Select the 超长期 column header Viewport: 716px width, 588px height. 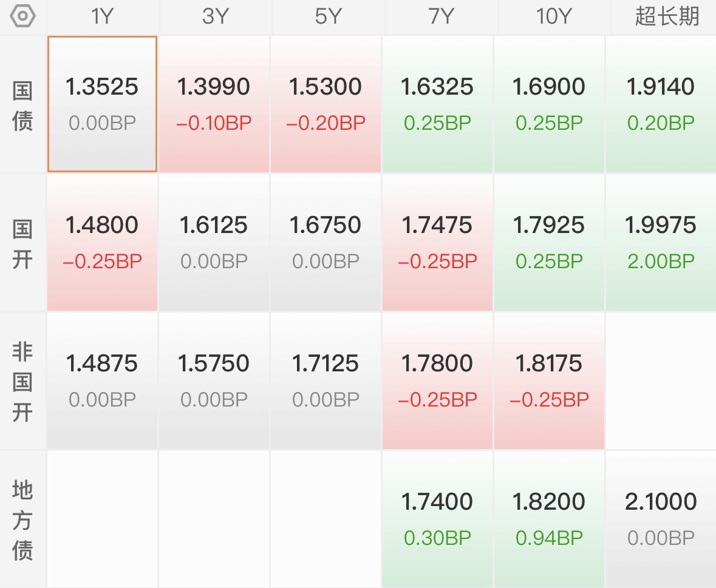coord(666,16)
